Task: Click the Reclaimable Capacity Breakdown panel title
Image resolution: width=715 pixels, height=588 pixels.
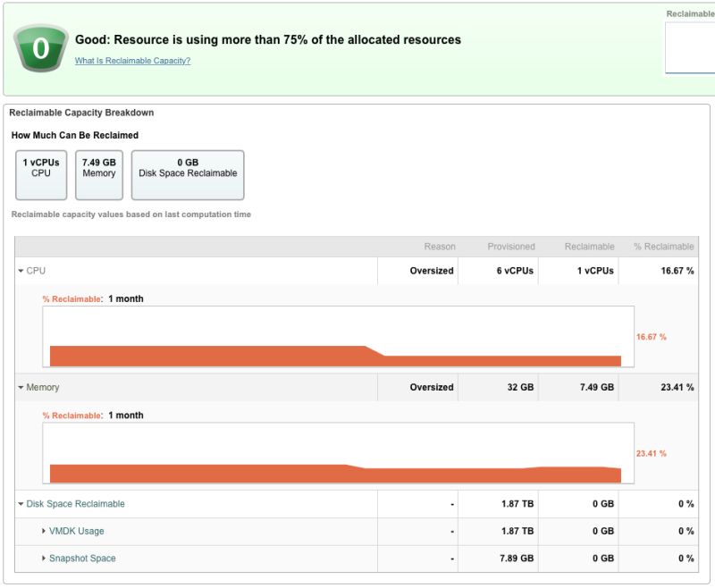Action: [x=80, y=113]
